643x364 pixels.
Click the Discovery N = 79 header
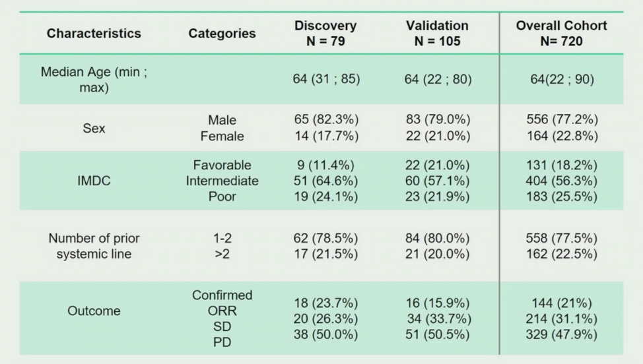(325, 33)
